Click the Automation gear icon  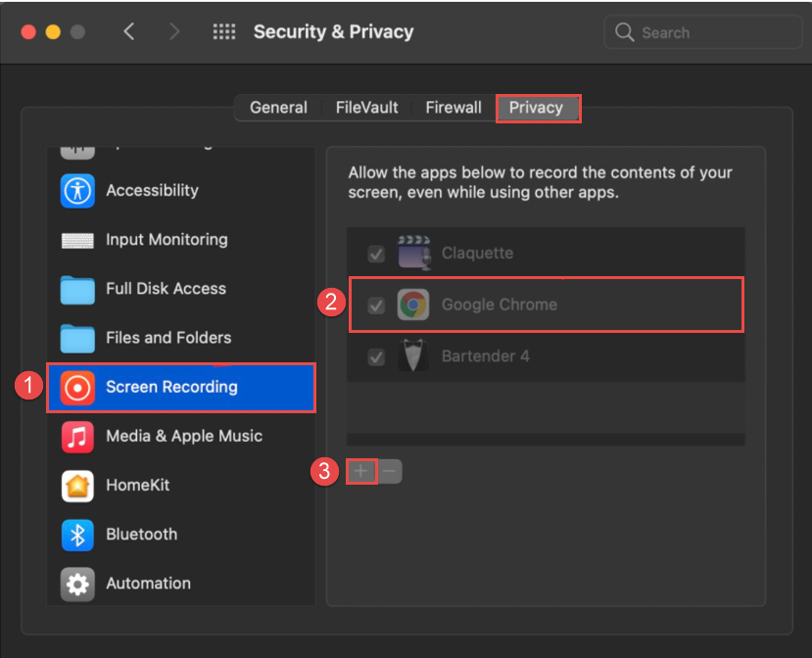pos(77,584)
